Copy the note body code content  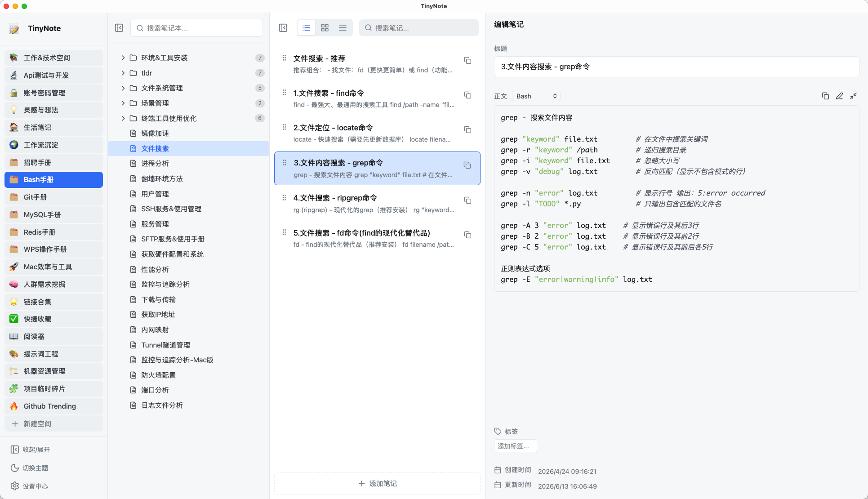coord(825,96)
